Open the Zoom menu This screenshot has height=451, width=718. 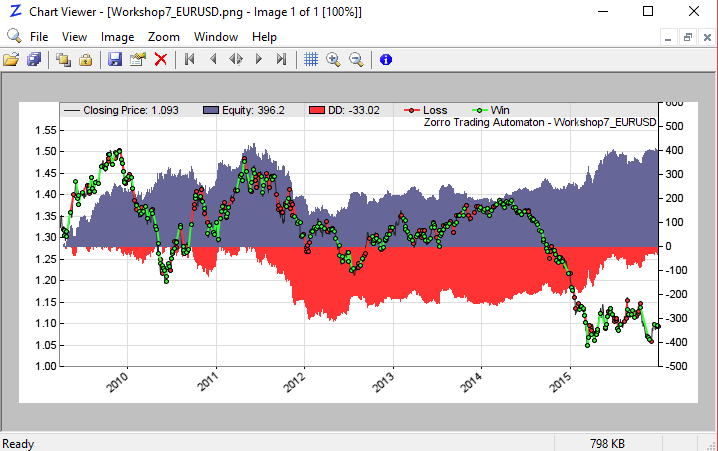(164, 37)
